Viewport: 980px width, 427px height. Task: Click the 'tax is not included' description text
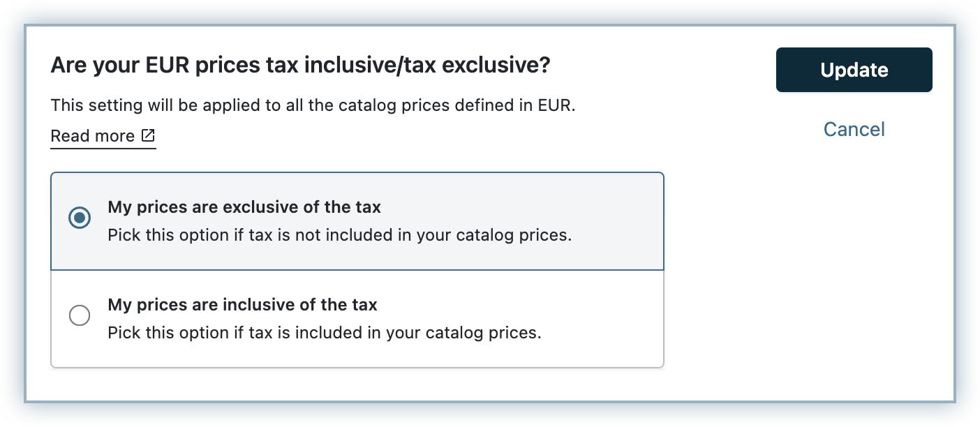[x=339, y=235]
